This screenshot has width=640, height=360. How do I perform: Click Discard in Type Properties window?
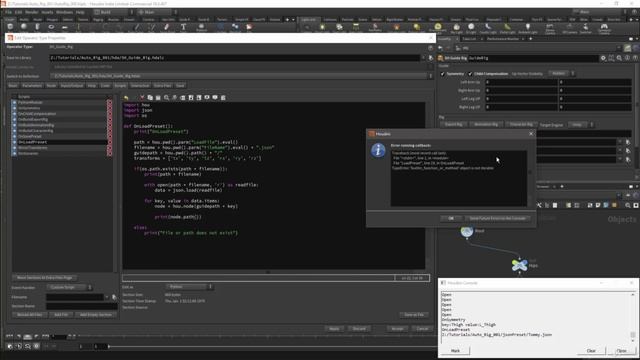359,329
